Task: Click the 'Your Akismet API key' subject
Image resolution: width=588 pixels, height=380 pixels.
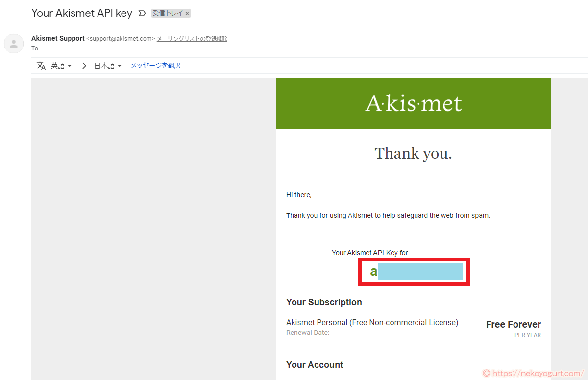Action: tap(82, 13)
